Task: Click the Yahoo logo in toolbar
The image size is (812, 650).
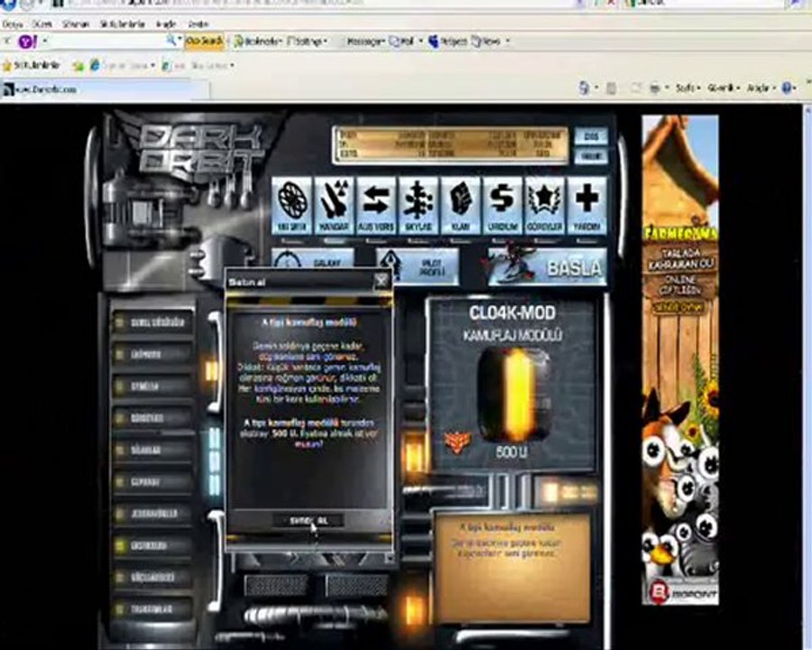Action: 27,42
